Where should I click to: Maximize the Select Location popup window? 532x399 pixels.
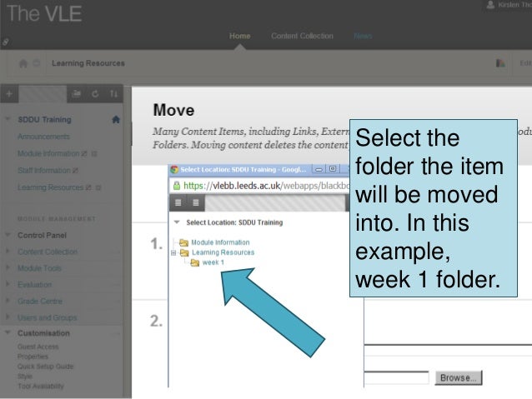[333, 169]
